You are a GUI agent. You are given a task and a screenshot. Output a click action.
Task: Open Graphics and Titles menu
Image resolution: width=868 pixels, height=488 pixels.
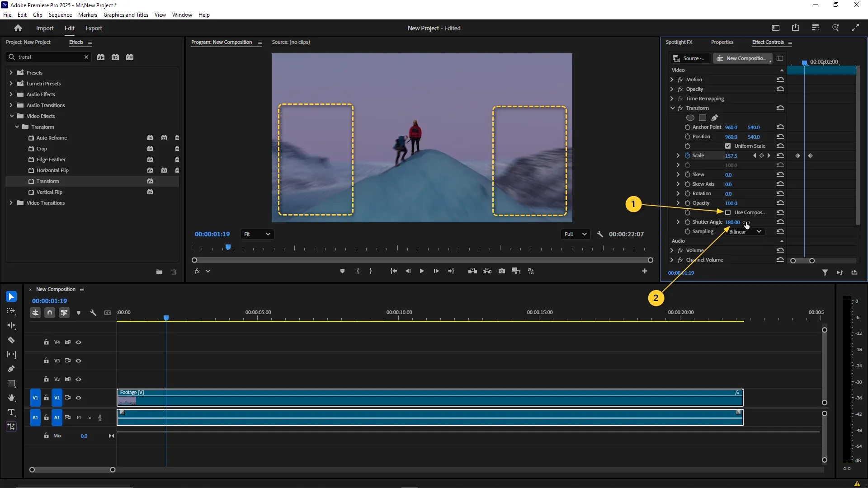tap(126, 15)
